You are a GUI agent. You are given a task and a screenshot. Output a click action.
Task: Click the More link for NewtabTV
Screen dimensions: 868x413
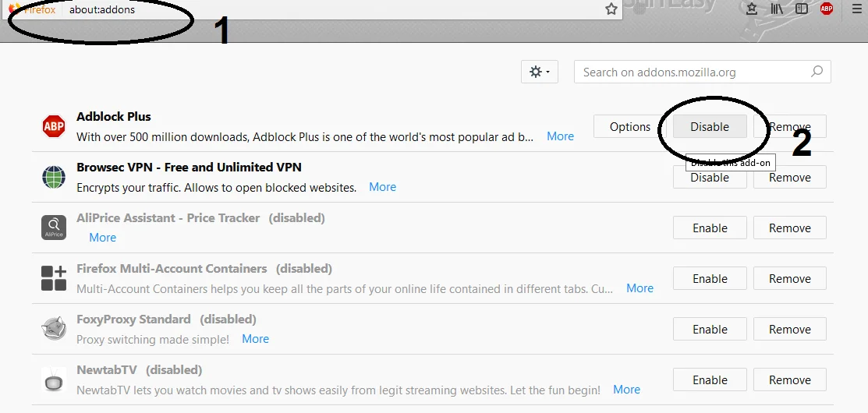626,390
